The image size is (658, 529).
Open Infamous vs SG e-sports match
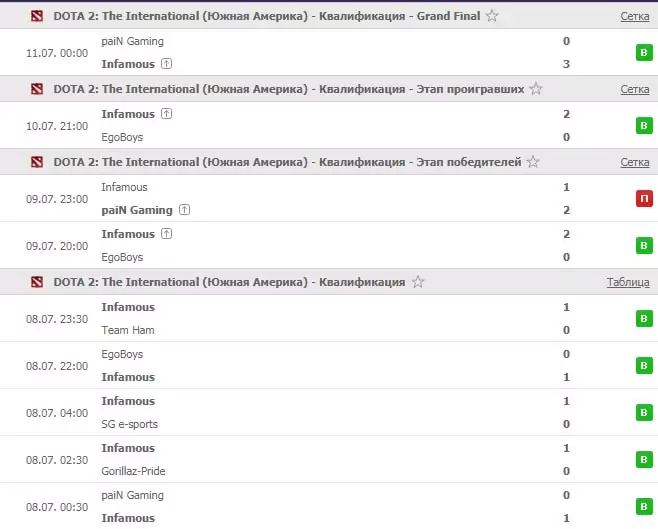329,412
